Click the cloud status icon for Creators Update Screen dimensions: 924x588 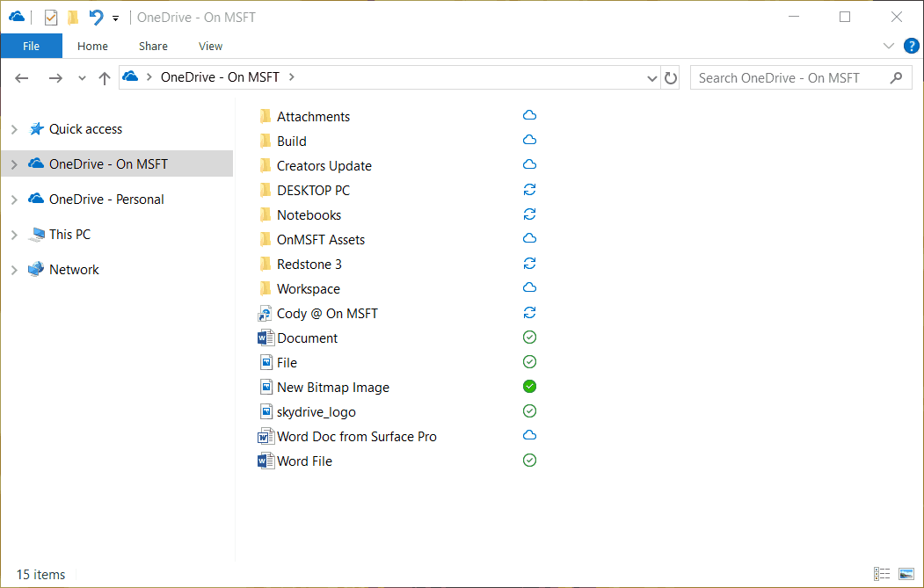(530, 164)
